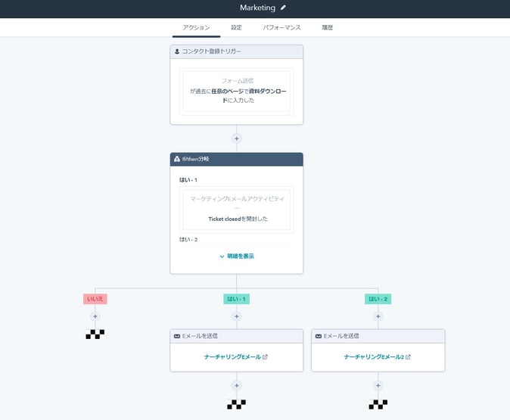Viewport: 510px width, 420px height.
Task: Switch to the 設定 tab
Action: (x=236, y=28)
